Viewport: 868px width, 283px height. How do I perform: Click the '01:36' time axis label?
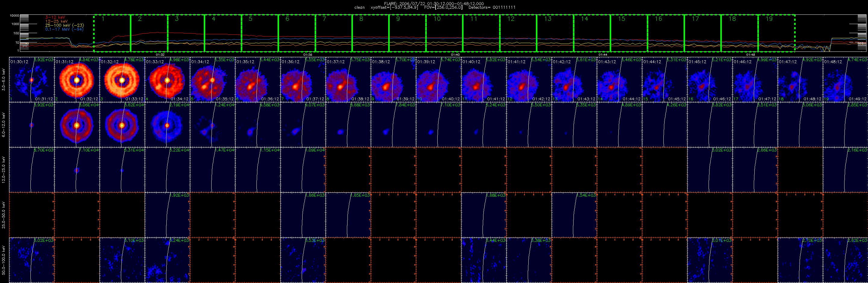[308, 54]
